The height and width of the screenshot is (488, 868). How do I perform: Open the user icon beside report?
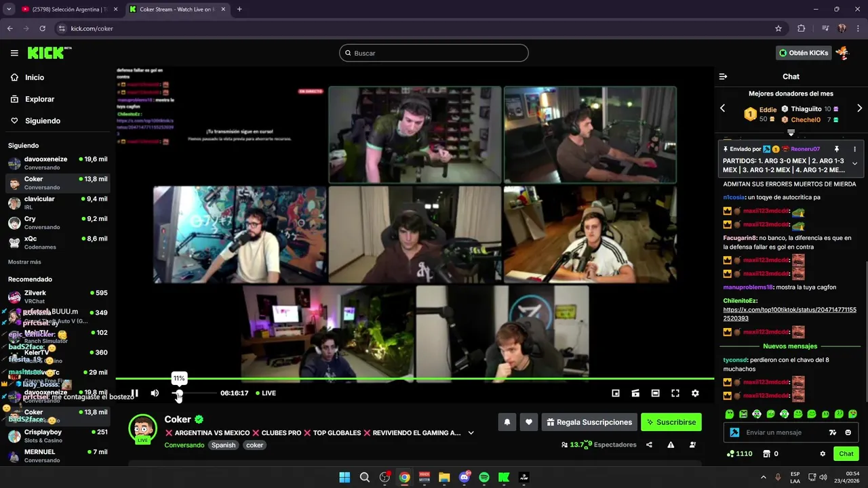point(692,445)
